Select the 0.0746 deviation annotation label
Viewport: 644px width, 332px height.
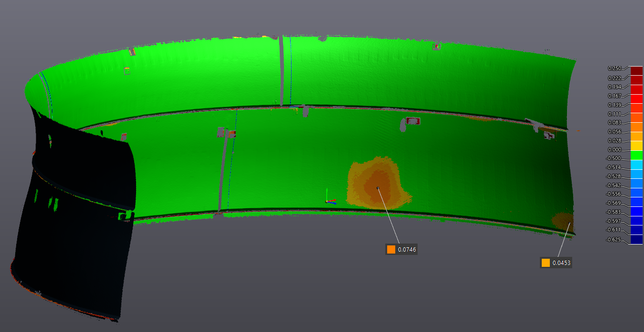tap(401, 249)
